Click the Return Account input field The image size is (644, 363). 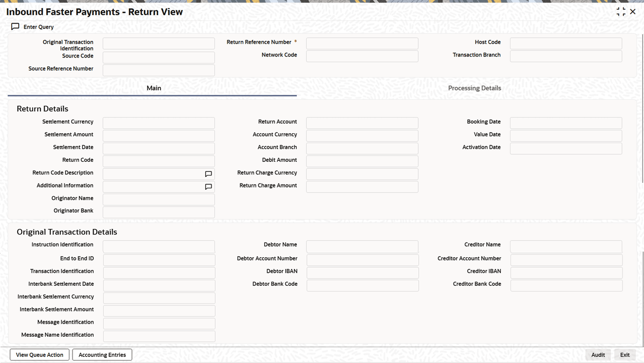(362, 123)
